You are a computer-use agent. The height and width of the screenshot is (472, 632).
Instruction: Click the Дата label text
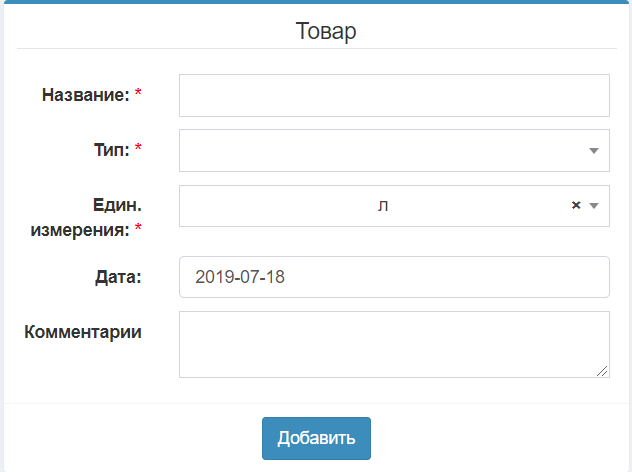tap(118, 277)
